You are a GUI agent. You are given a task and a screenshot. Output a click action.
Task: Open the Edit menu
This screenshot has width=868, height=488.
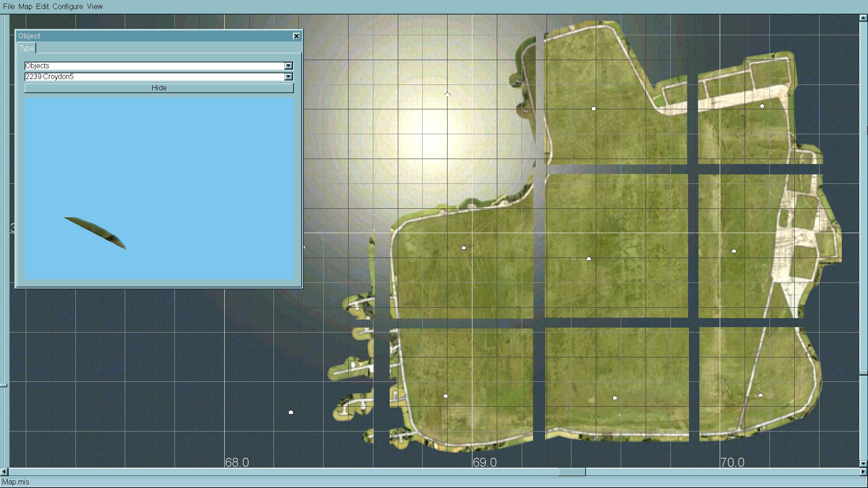[x=42, y=6]
